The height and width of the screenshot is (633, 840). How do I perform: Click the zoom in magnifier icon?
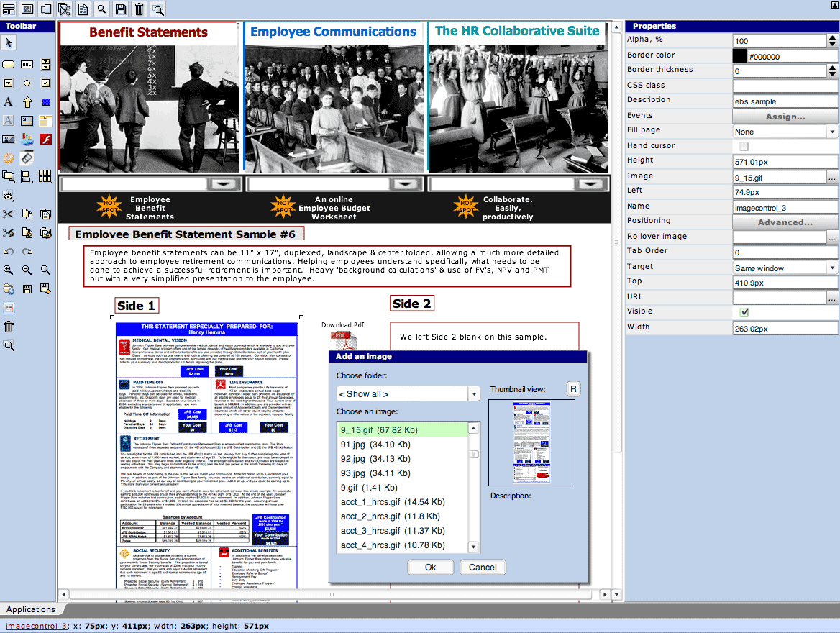click(x=9, y=270)
